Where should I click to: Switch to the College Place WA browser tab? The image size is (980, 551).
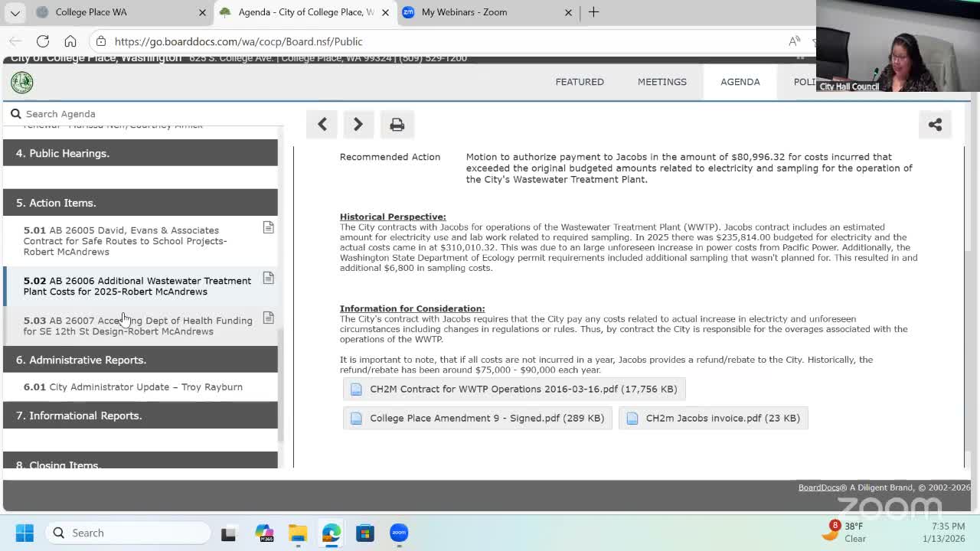click(121, 12)
